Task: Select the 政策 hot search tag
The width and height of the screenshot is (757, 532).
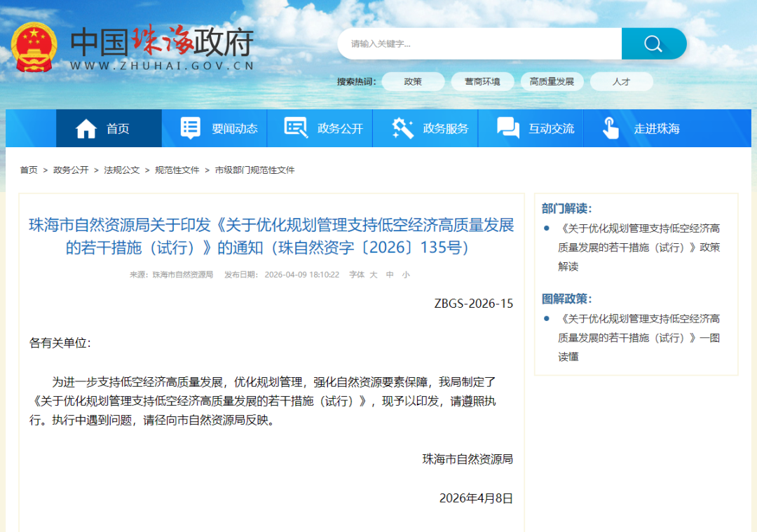Action: point(413,81)
